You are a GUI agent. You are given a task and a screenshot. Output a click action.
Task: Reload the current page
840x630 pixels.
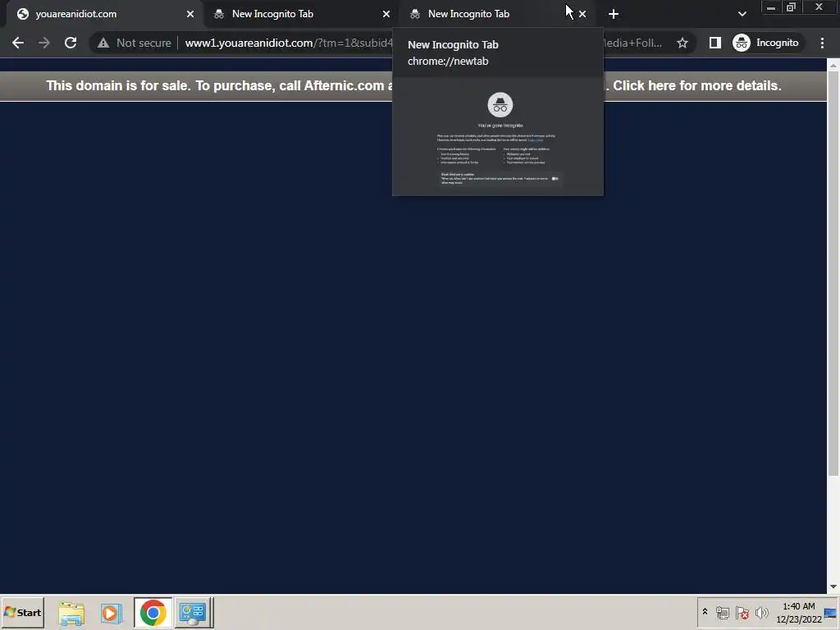click(71, 43)
